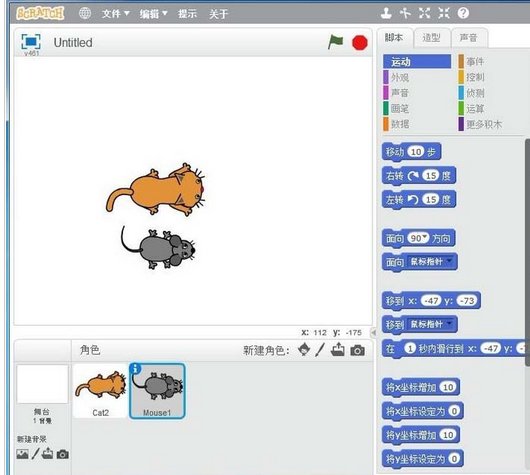Click the red stop button
The width and height of the screenshot is (530, 475).
(x=360, y=43)
